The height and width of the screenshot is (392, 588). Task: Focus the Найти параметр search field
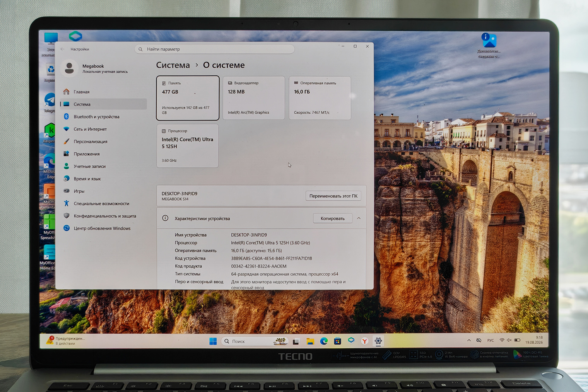click(214, 49)
